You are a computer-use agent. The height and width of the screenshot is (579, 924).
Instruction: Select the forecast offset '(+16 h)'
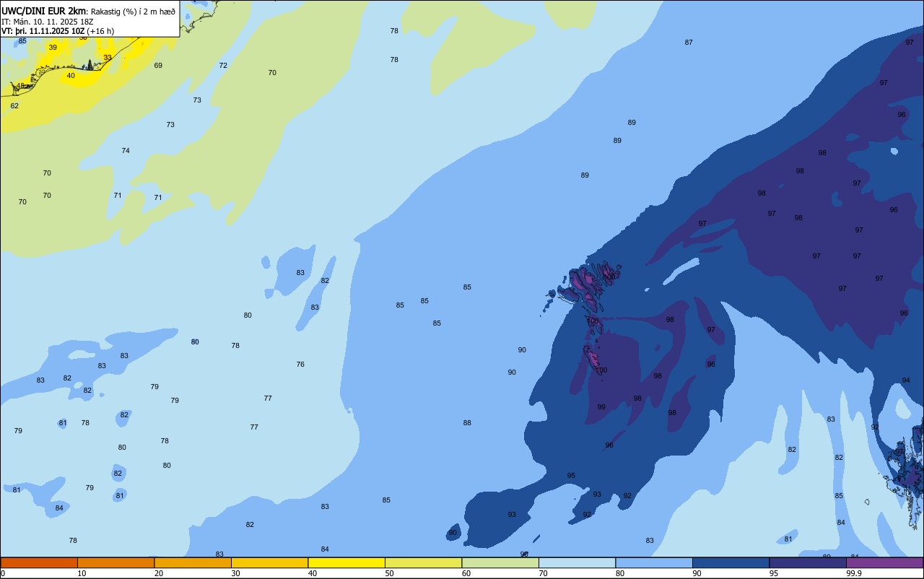click(x=100, y=31)
